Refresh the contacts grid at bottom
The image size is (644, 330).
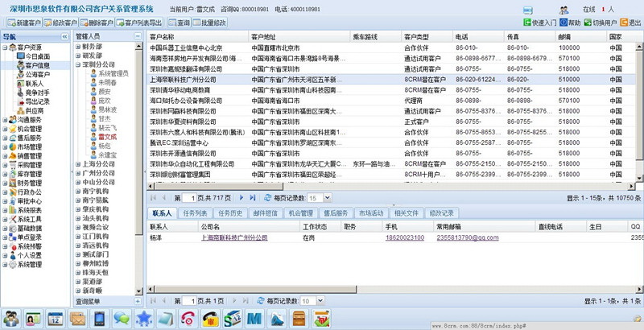(x=261, y=301)
